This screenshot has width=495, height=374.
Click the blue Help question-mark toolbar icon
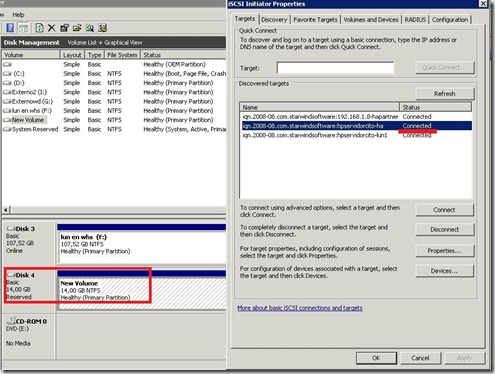click(10, 28)
